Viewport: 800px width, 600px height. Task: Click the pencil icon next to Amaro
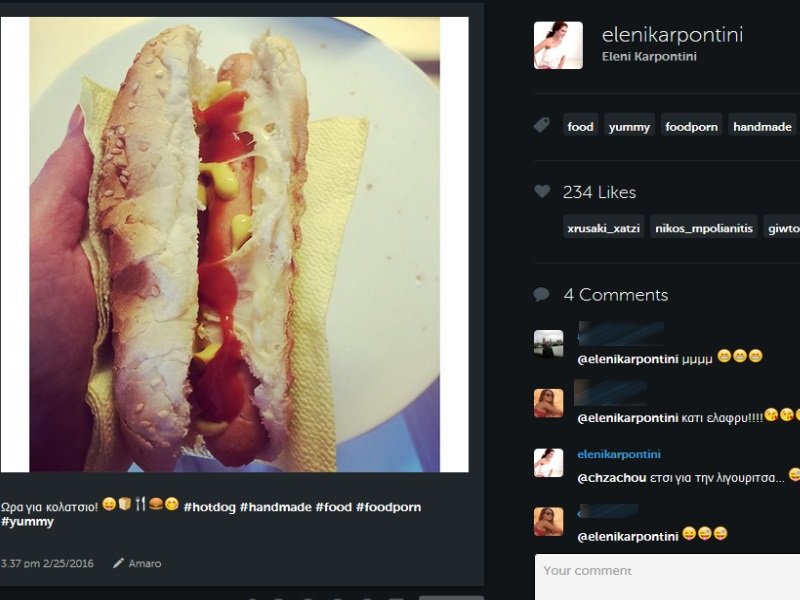click(118, 563)
